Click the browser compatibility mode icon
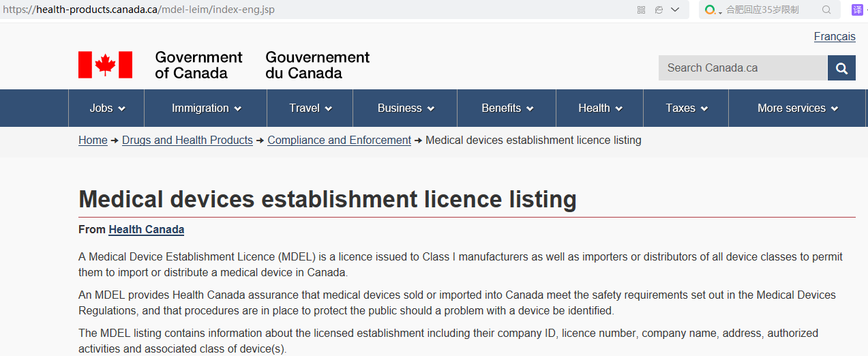This screenshot has width=868, height=356. (659, 10)
